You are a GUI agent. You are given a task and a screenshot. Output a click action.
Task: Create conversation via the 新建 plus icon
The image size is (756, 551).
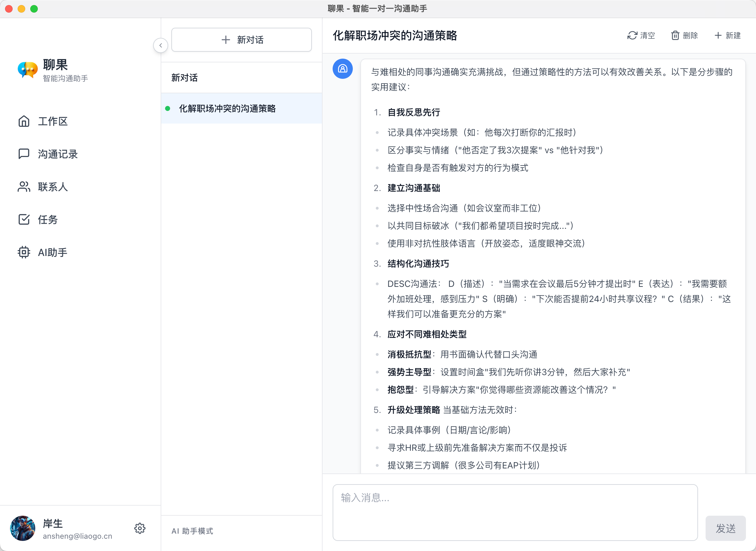(x=718, y=36)
